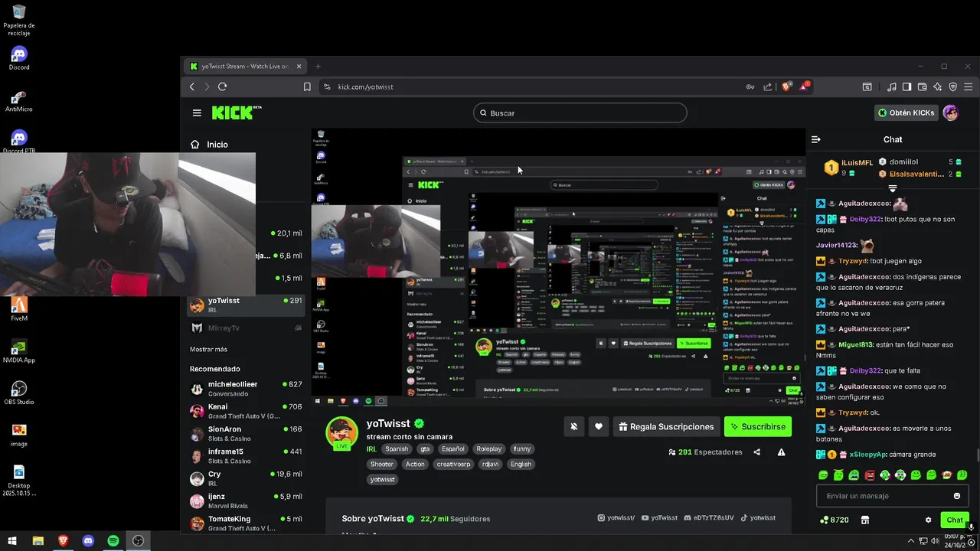Expand the sidebar with Mostrar más

click(x=208, y=349)
